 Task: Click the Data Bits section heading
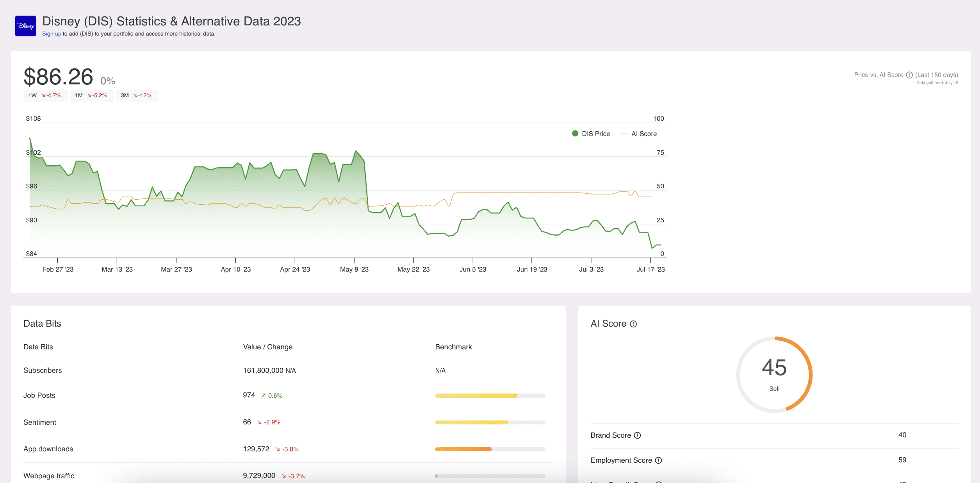coord(42,324)
